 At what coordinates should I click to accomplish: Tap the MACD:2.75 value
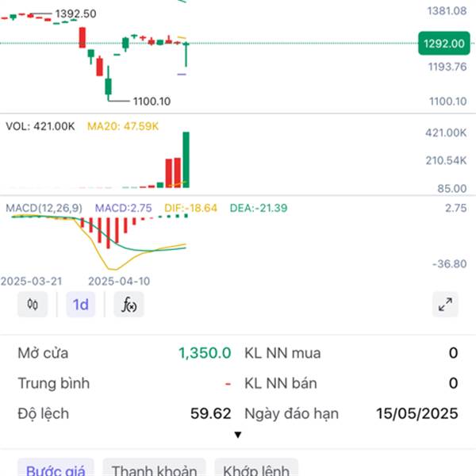point(123,208)
